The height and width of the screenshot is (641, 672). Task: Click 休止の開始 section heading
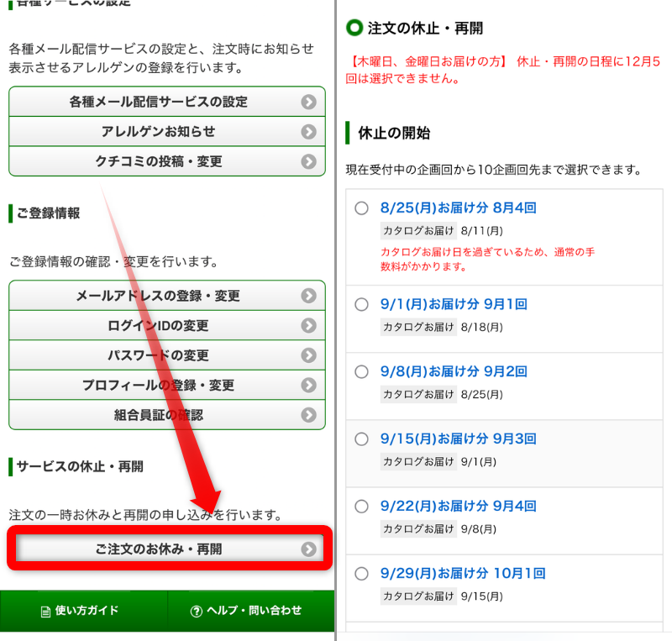pos(394,133)
